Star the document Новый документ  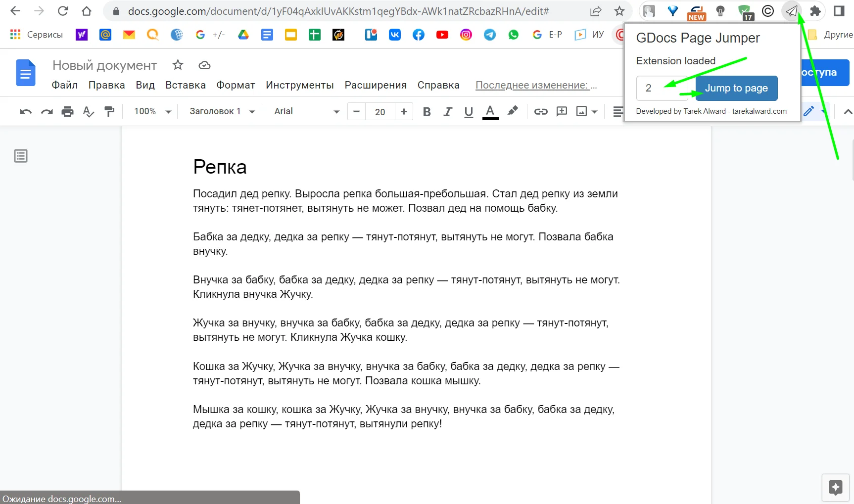point(178,65)
